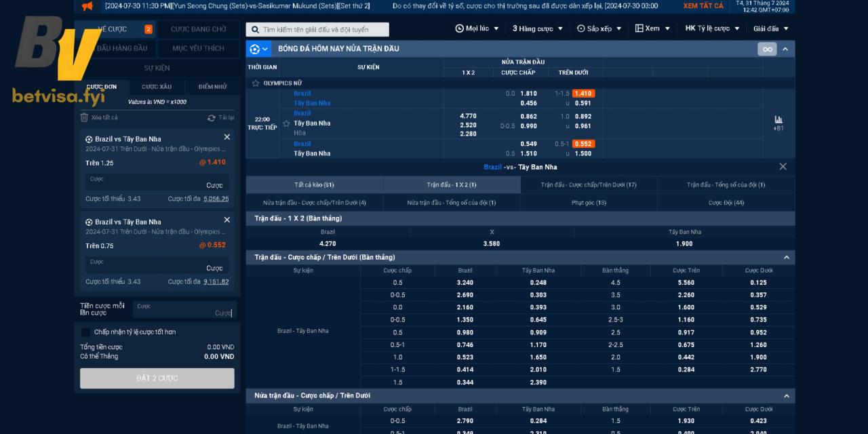
Task: Click the trash icon beside 'Xóa tất cả'
Action: click(x=84, y=117)
